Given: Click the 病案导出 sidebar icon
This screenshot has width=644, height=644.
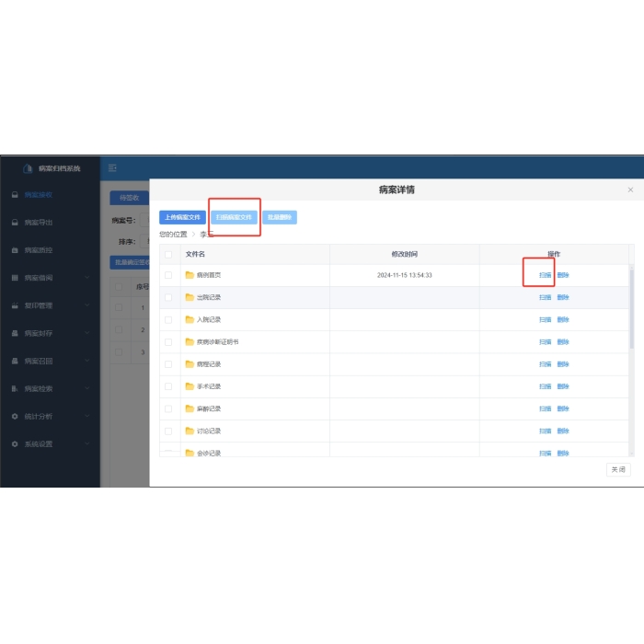Looking at the screenshot, I should click(x=15, y=223).
